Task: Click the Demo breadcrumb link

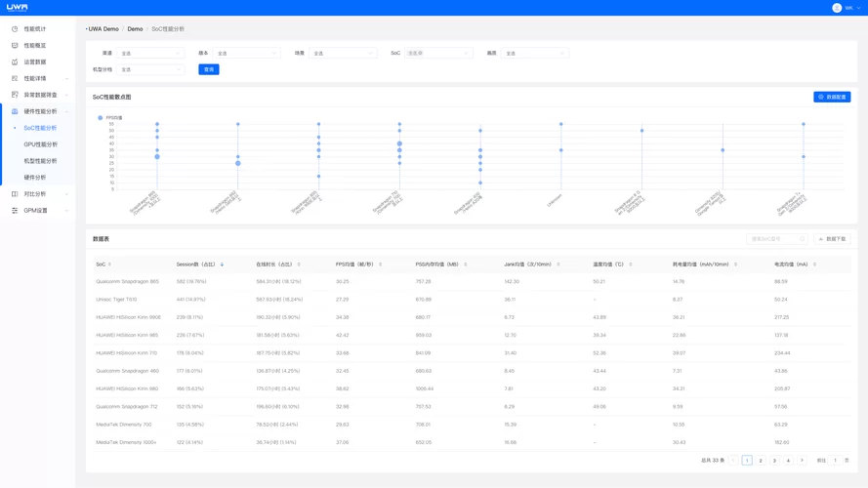Action: point(135,28)
